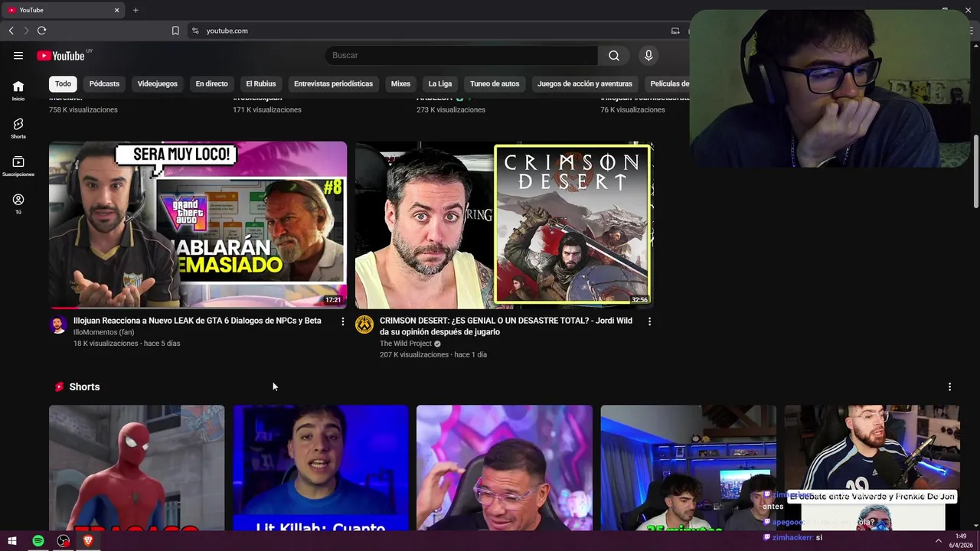
Task: Select the Videojuegos filter chip
Action: coord(157,83)
